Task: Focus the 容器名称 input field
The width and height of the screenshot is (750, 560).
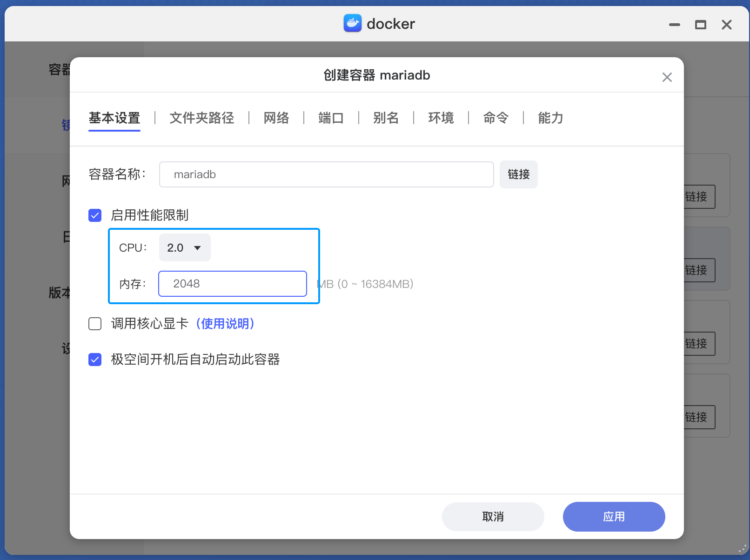Action: (326, 174)
